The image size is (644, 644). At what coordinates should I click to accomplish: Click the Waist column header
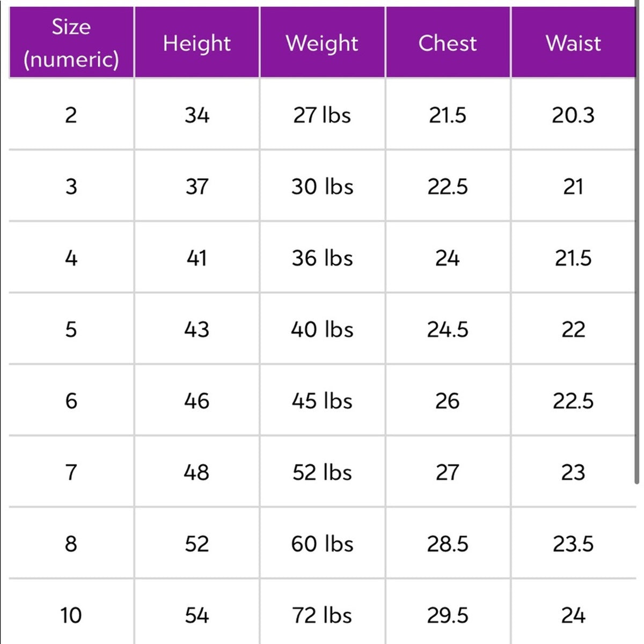point(573,42)
